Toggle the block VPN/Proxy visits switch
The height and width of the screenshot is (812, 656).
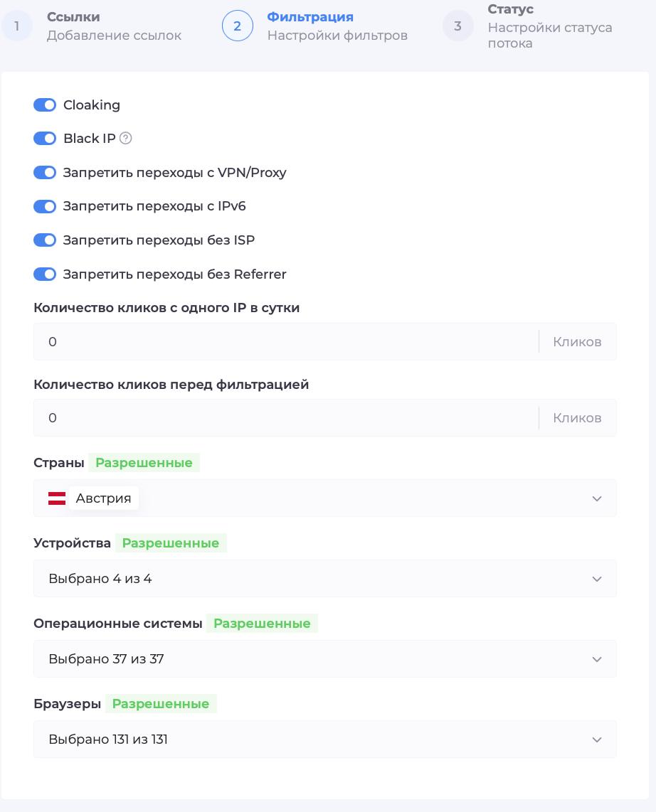tap(45, 173)
